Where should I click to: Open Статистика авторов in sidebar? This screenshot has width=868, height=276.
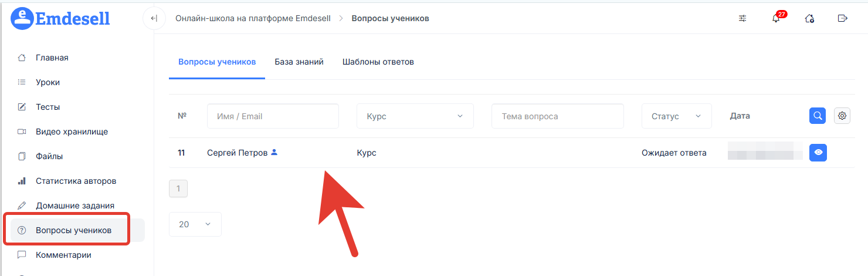76,181
